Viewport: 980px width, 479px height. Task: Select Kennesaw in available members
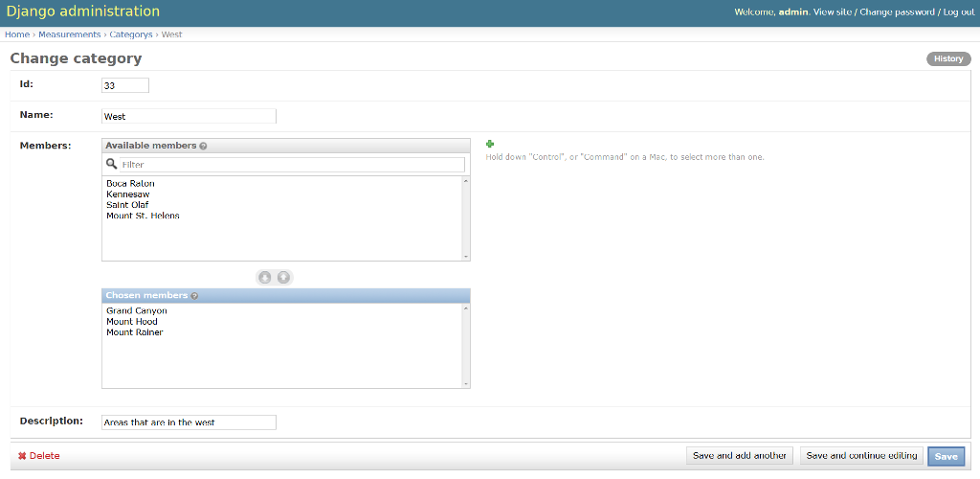point(128,194)
